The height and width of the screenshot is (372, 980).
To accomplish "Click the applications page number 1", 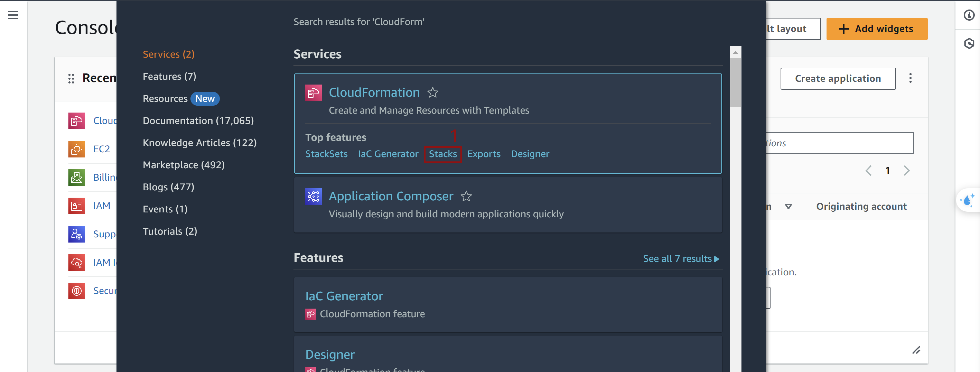I will point(887,170).
